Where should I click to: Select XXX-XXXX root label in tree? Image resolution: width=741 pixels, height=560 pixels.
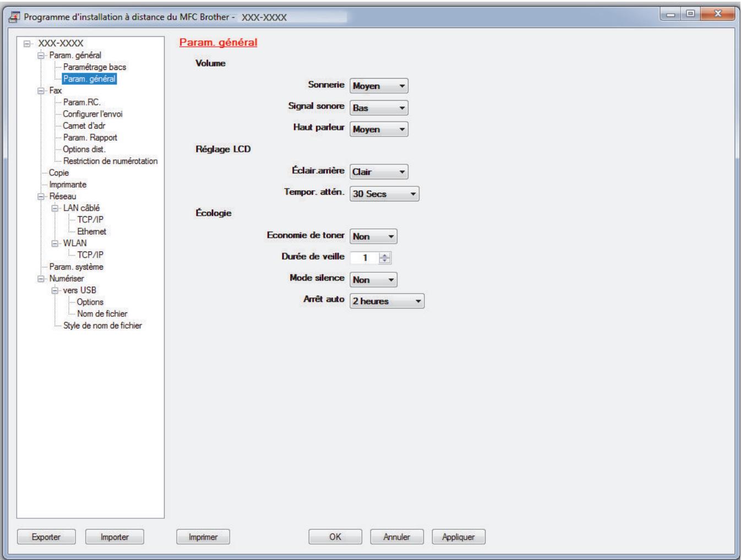[61, 43]
